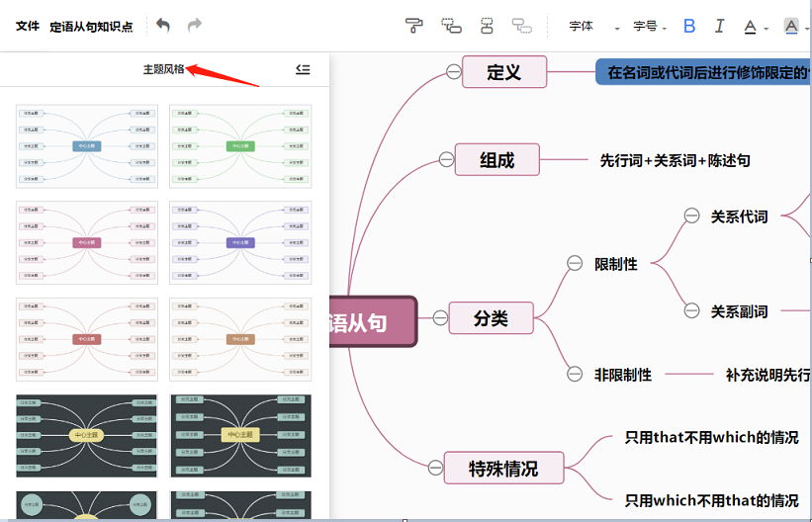
Task: Select the 限制性 subtopic
Action: [x=616, y=264]
